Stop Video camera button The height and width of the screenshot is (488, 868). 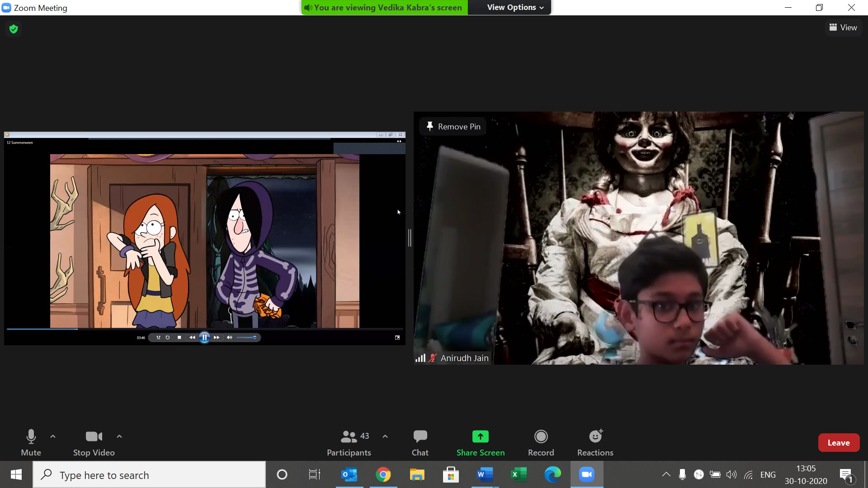click(94, 442)
